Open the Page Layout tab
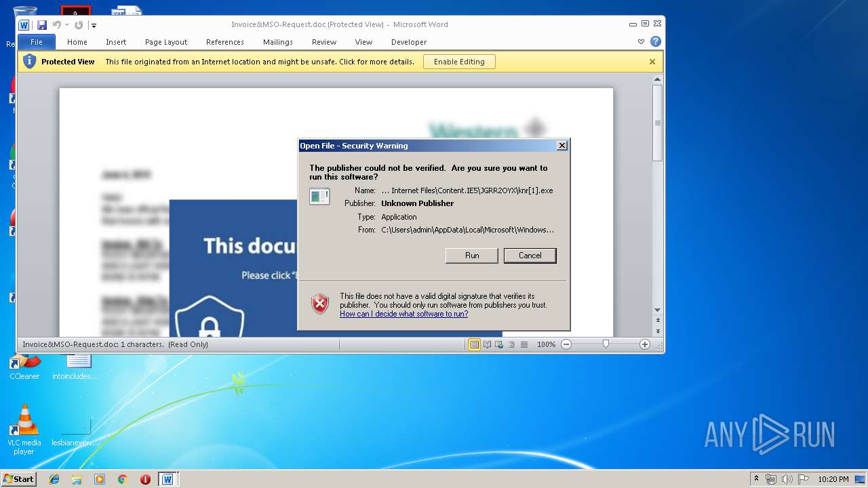This screenshot has height=488, width=868. coord(166,42)
